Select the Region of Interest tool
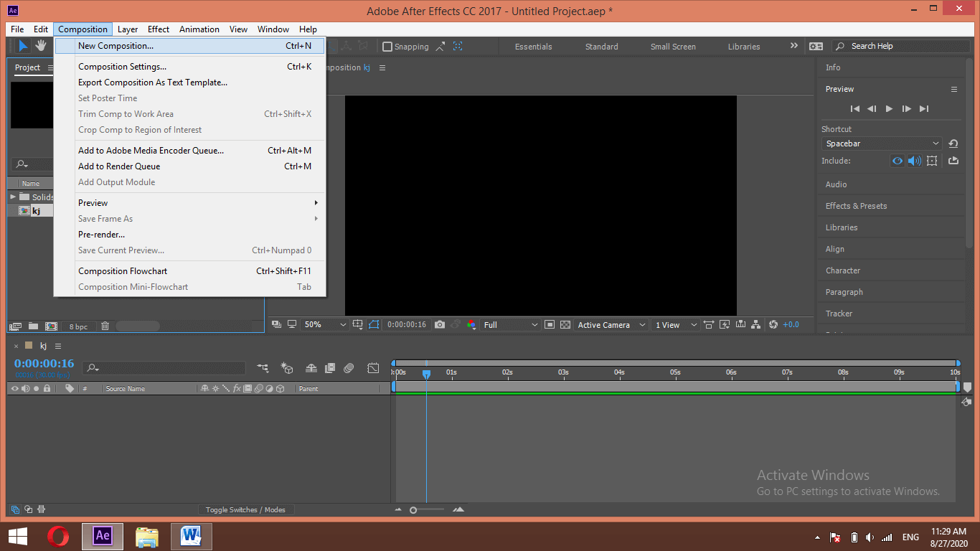Image resolution: width=980 pixels, height=551 pixels. 373,324
